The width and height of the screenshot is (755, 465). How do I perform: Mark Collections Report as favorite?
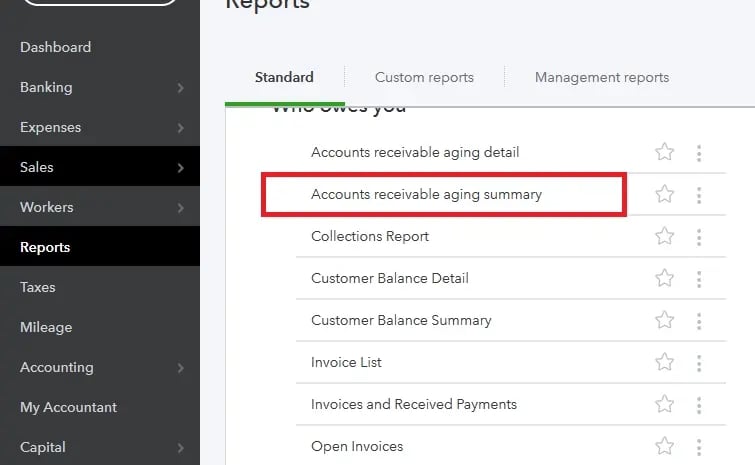[664, 236]
